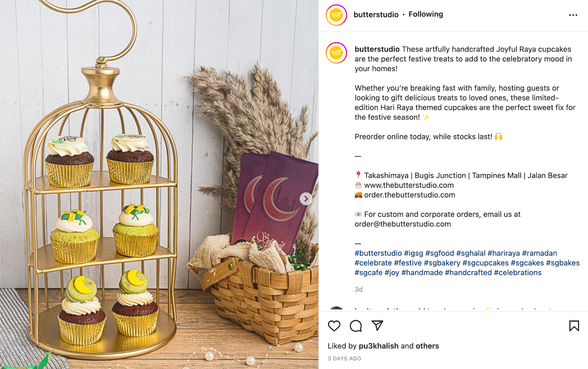View pu3khalish's profile from likes
This screenshot has height=369, width=588.
(x=379, y=346)
